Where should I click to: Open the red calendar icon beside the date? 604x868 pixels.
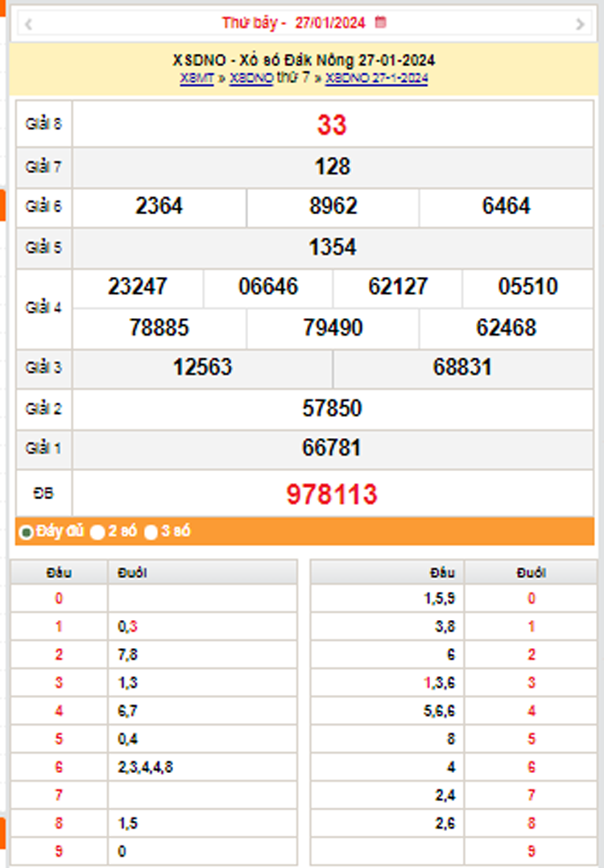[380, 23]
